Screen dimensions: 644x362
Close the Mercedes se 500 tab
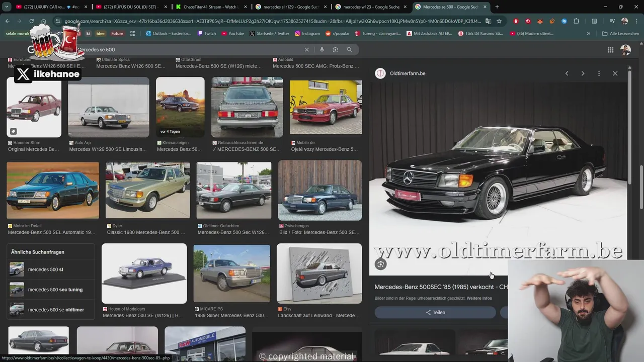point(485,7)
